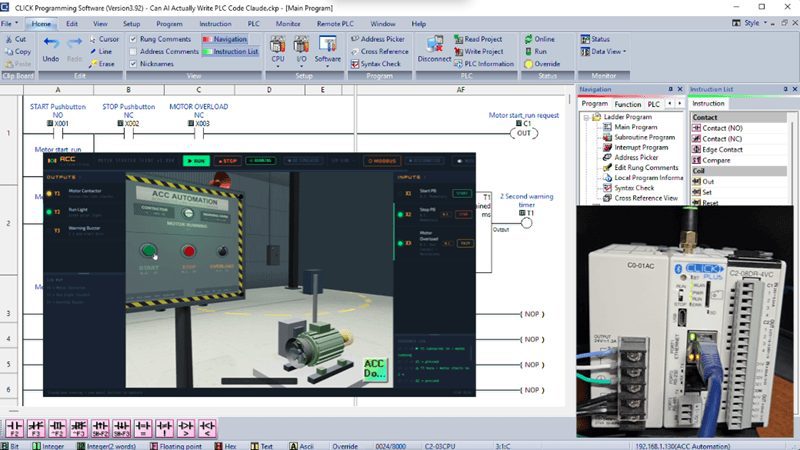The image size is (800, 450).
Task: Insert a normally open contact (F2)
Action: 14,428
